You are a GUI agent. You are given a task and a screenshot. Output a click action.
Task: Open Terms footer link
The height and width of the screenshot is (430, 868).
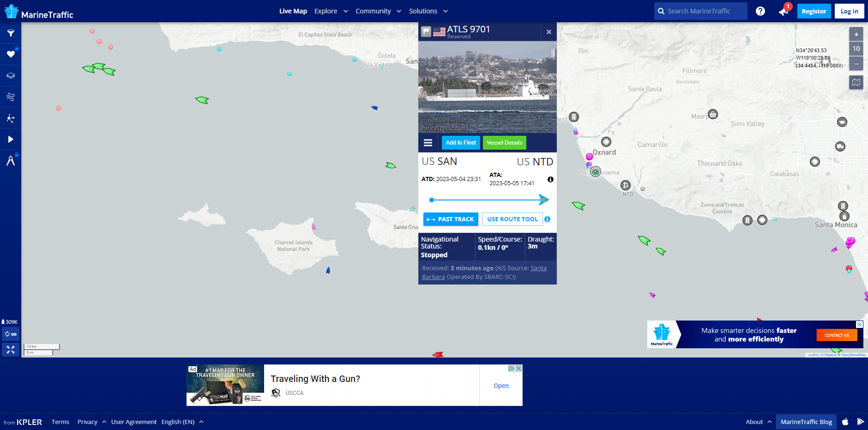pos(60,422)
